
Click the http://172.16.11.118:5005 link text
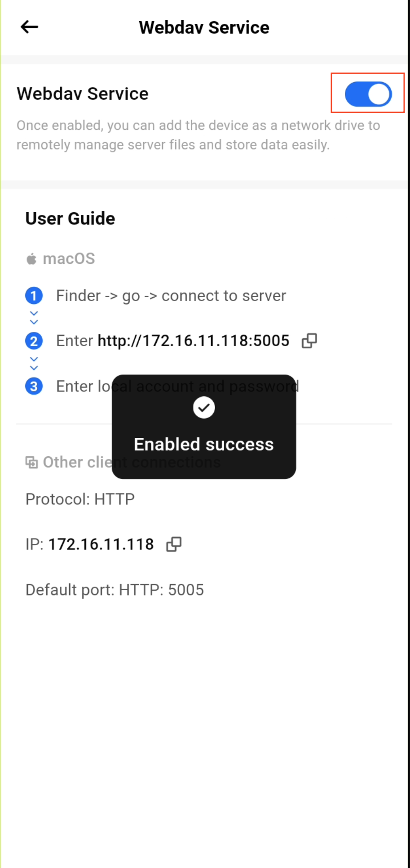click(194, 341)
